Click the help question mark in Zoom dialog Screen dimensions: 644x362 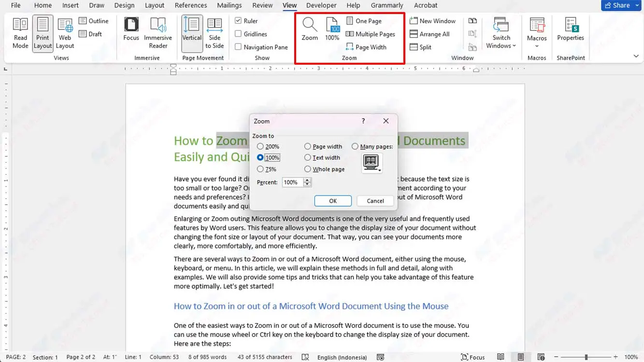(363, 121)
